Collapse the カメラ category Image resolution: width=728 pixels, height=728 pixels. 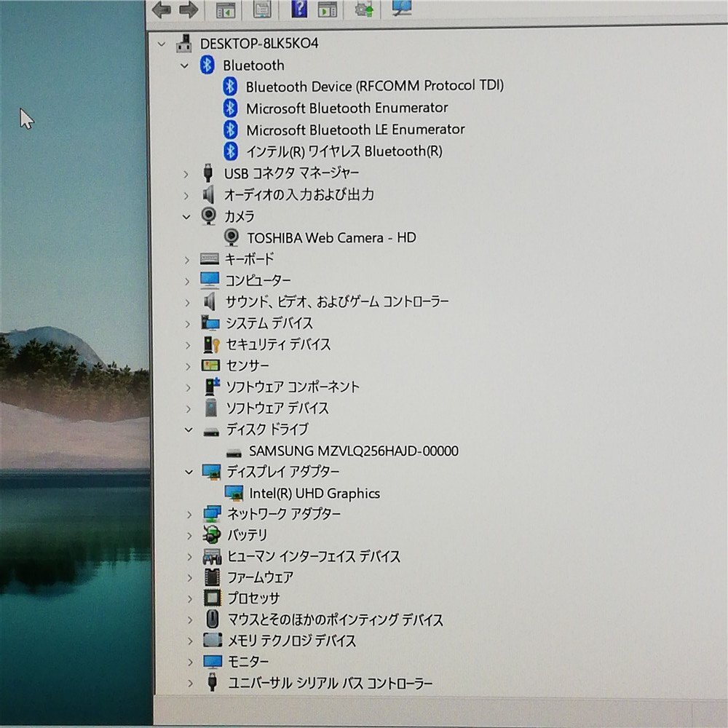pyautogui.click(x=186, y=217)
